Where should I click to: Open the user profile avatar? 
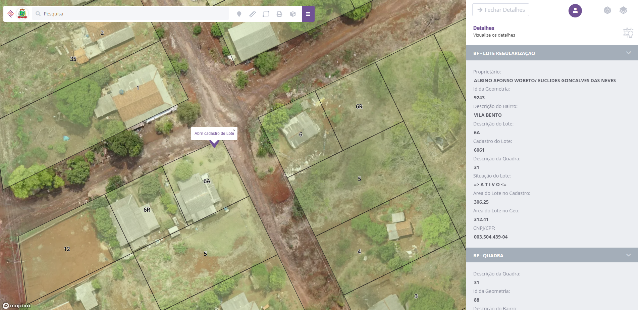575,11
